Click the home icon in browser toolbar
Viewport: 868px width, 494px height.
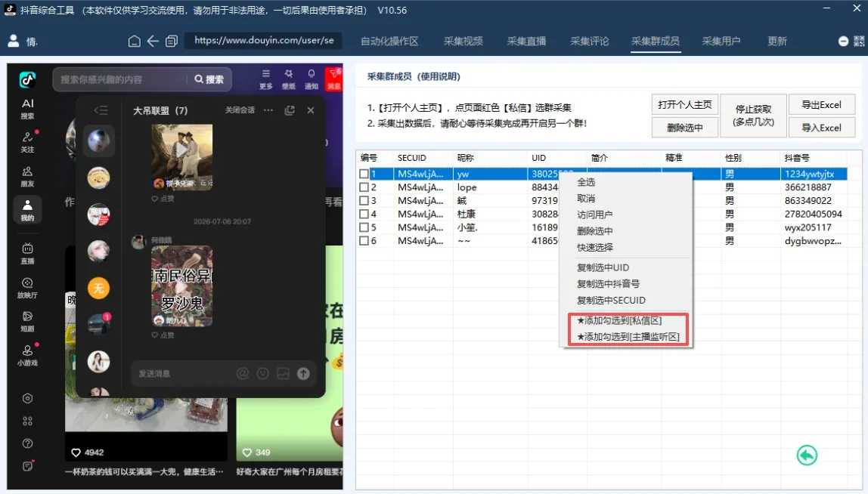coord(134,41)
